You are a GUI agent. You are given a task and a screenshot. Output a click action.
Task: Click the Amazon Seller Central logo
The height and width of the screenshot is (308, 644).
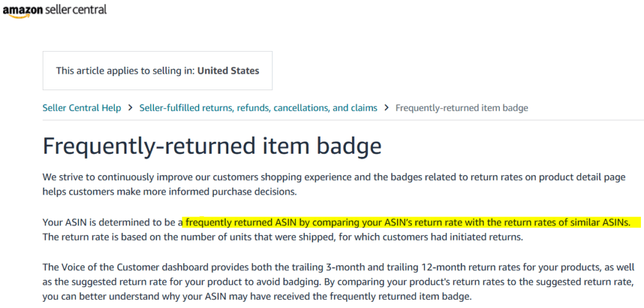point(55,10)
